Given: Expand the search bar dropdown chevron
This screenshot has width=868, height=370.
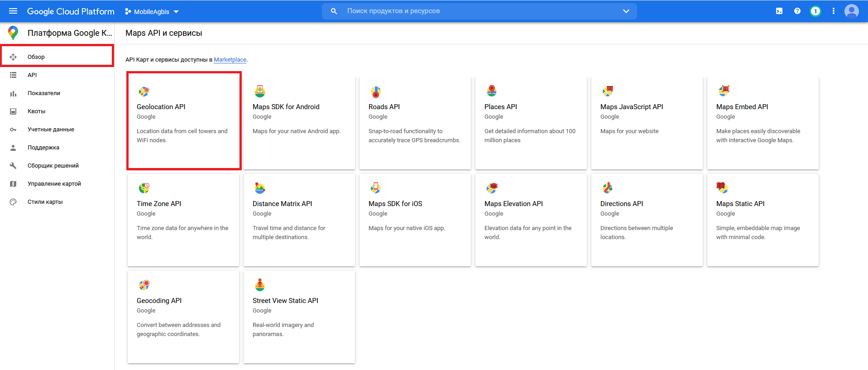Looking at the screenshot, I should coord(626,11).
